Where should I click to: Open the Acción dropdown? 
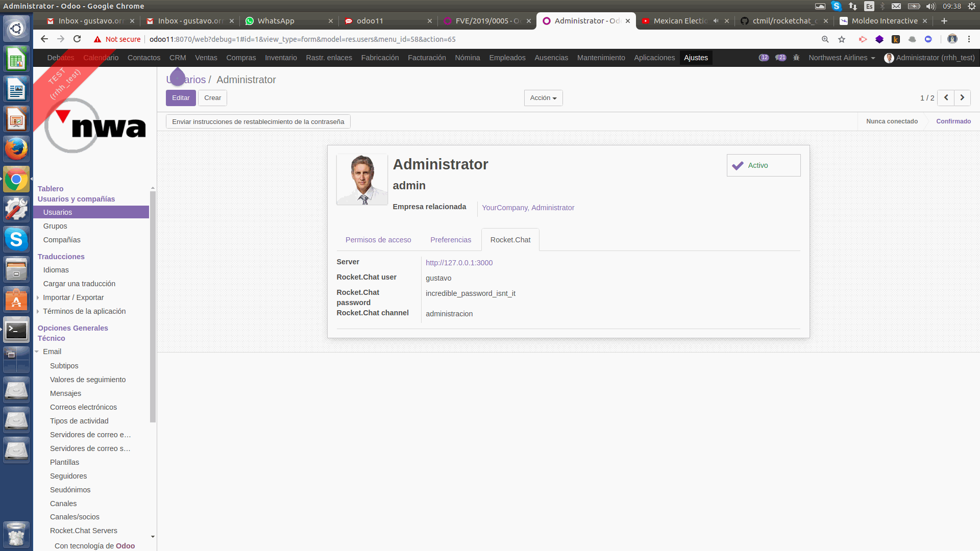(543, 98)
